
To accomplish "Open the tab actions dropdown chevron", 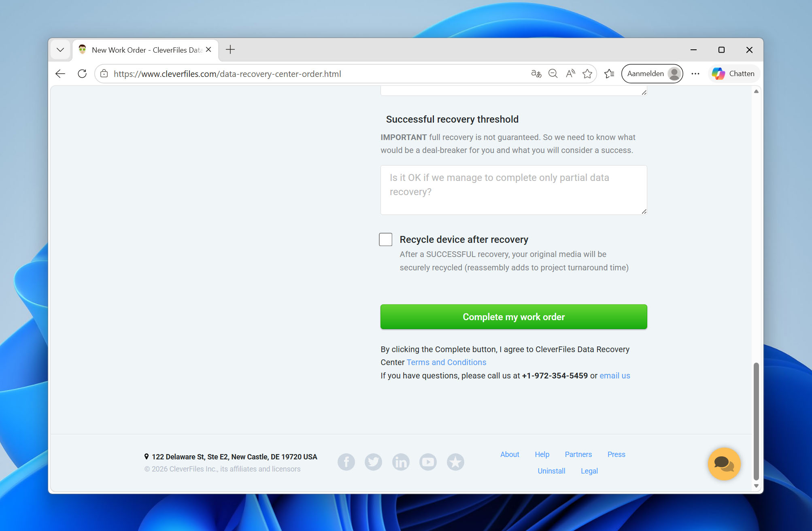I will [60, 50].
